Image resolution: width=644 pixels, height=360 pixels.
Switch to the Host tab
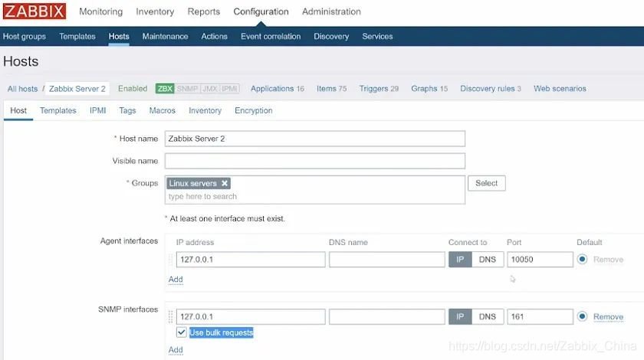pos(18,110)
